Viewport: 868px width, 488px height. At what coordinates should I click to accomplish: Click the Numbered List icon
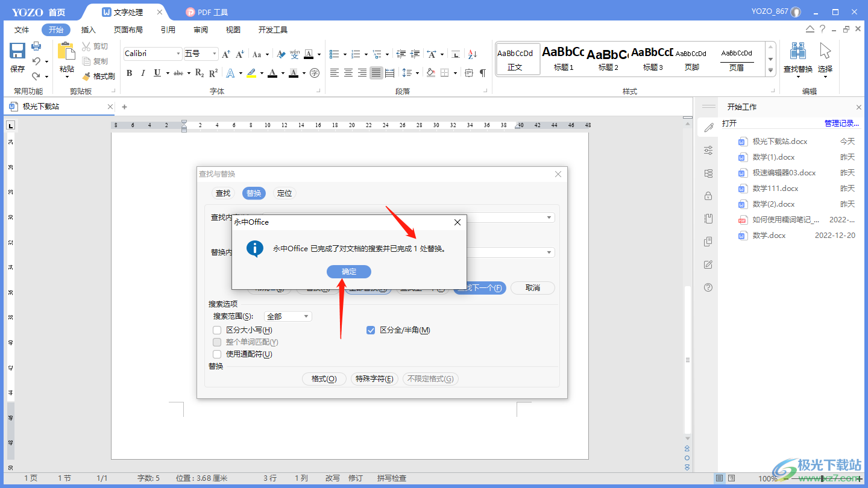pos(356,54)
